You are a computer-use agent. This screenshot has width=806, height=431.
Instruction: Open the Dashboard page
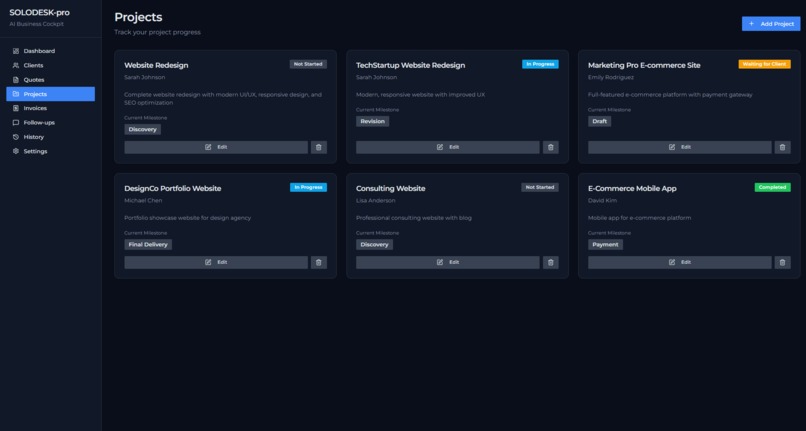point(50,51)
